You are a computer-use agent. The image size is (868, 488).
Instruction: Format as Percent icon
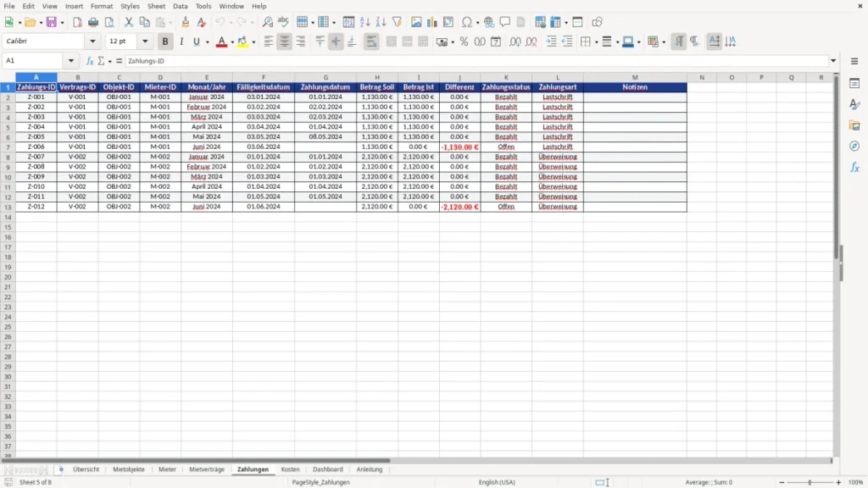click(464, 42)
